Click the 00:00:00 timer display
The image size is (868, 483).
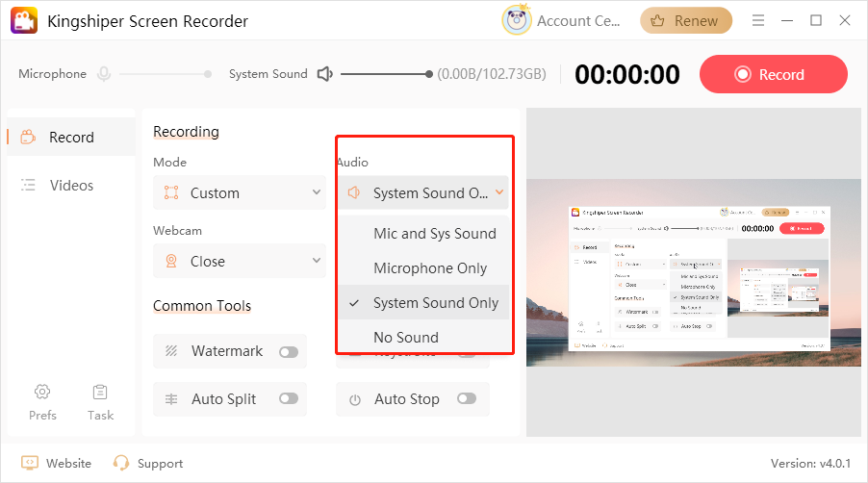coord(627,74)
